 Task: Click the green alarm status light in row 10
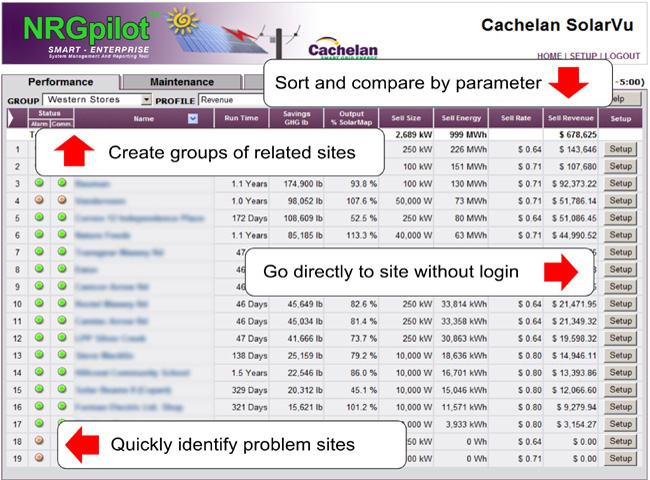tap(40, 304)
